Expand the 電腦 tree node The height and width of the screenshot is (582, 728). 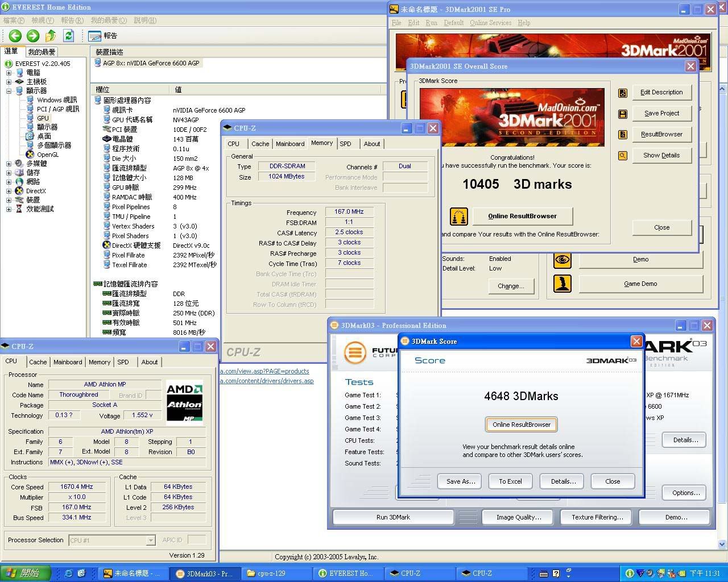coord(9,73)
